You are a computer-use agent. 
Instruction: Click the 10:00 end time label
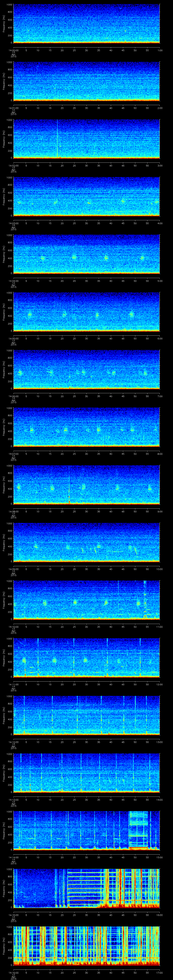point(160,569)
